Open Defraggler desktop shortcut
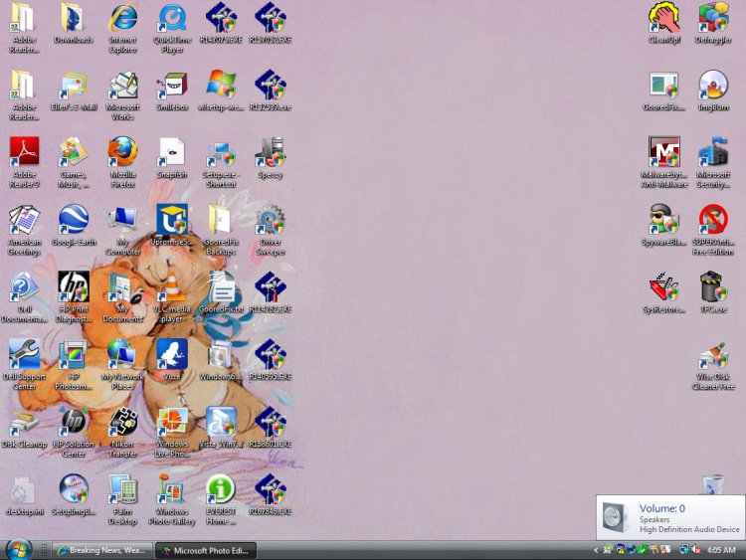 (713, 23)
